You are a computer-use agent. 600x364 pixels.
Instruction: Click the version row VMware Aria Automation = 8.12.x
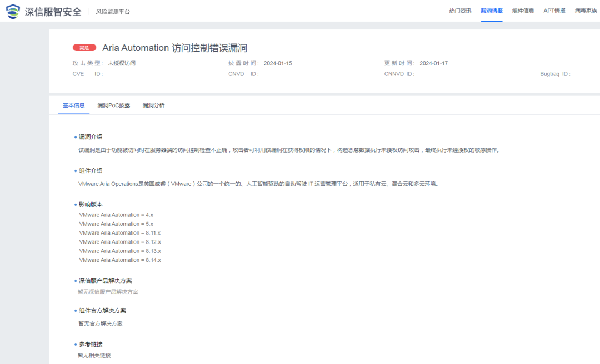120,242
